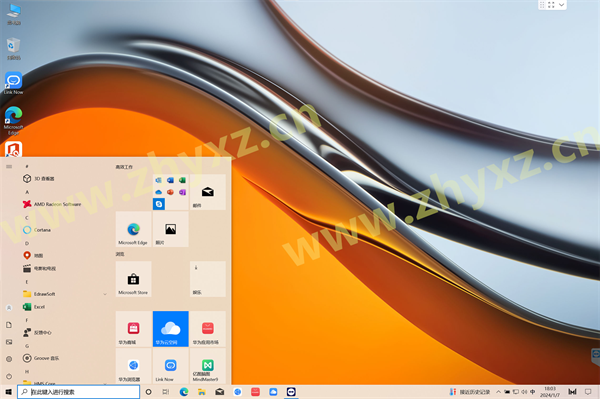Open the Microsoft Store tile
600x399 pixels.
coord(133,279)
